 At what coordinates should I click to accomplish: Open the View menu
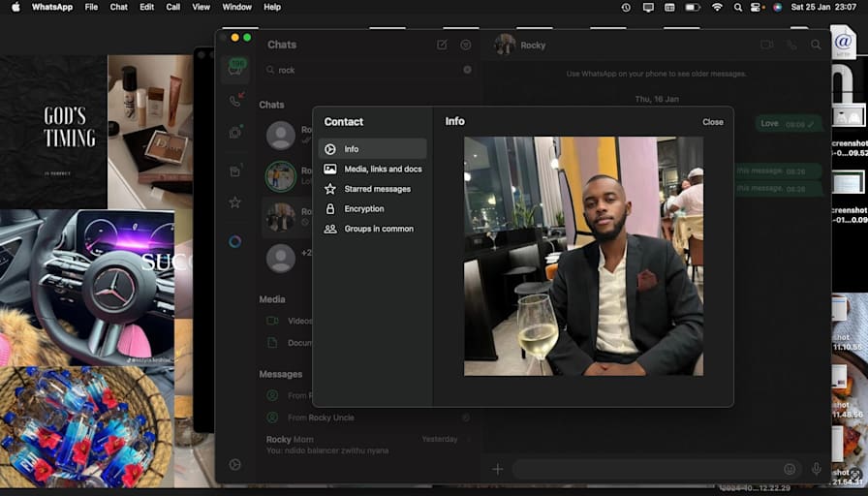201,7
